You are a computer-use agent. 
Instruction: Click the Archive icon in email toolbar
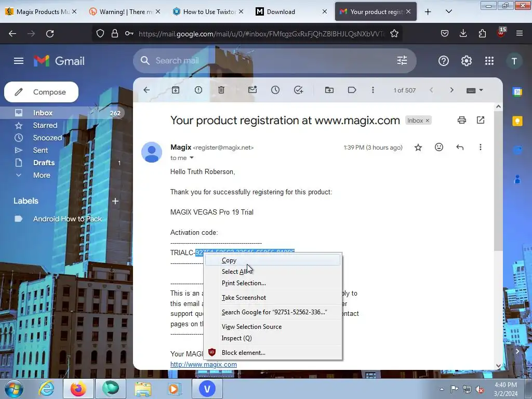(x=176, y=90)
